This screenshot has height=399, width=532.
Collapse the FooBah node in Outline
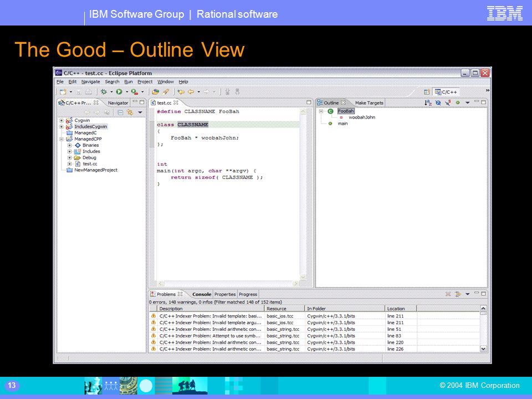pos(321,111)
